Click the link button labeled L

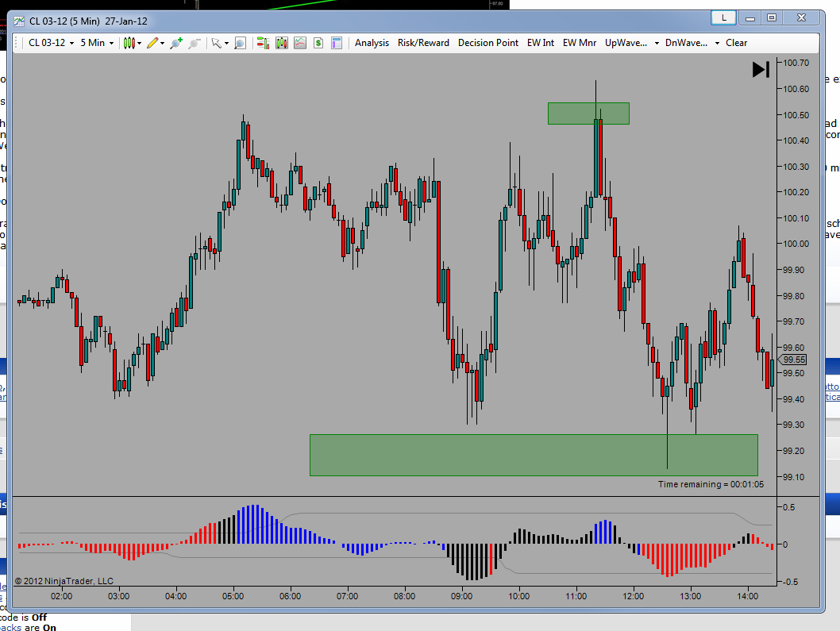coord(723,17)
